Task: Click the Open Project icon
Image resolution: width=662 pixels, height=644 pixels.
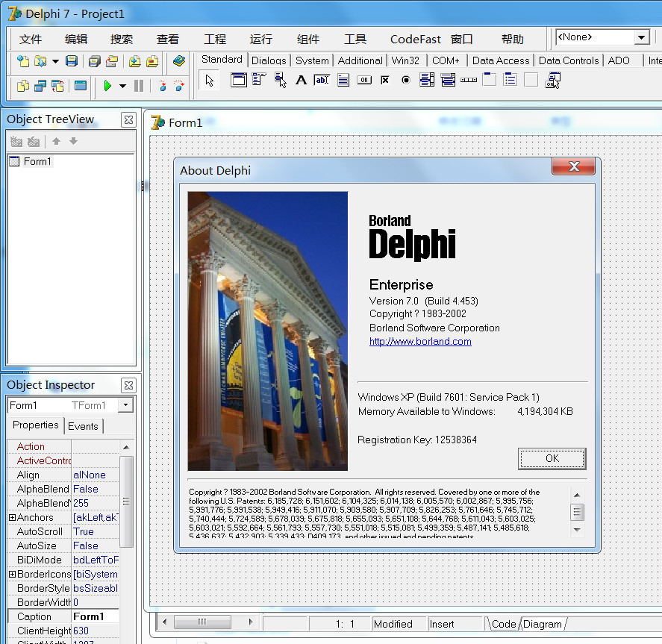Action: pos(112,62)
